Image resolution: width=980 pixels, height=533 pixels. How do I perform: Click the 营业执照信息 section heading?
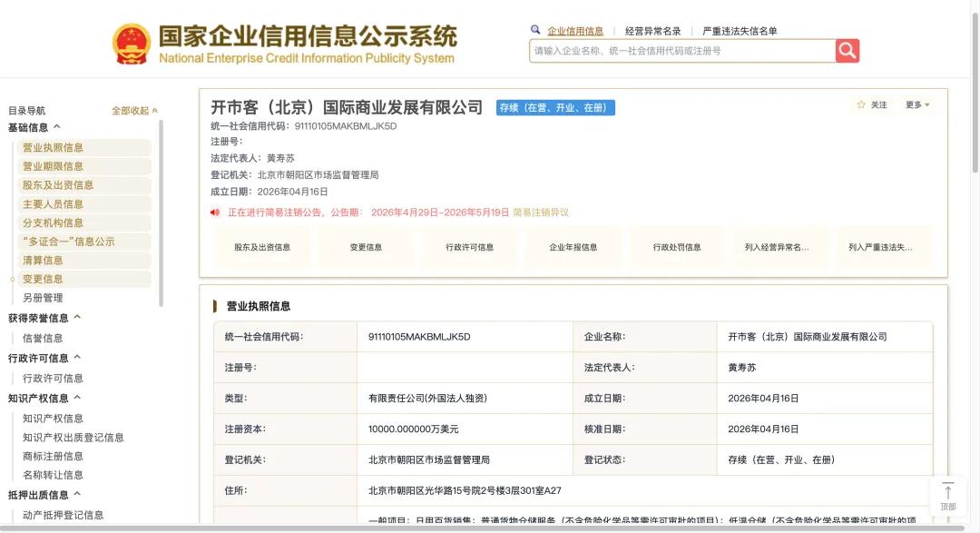pos(258,306)
